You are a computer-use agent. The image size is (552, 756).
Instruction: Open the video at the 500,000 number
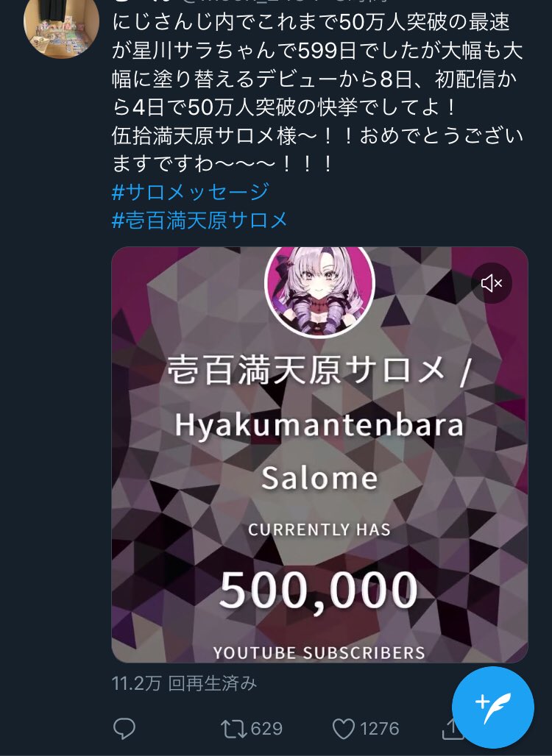pos(319,590)
